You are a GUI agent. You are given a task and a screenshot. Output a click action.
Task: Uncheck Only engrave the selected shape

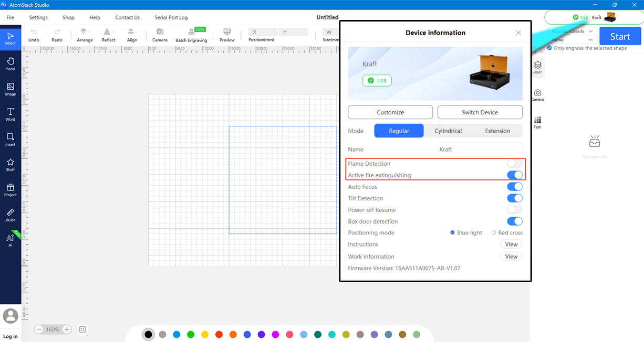[549, 48]
